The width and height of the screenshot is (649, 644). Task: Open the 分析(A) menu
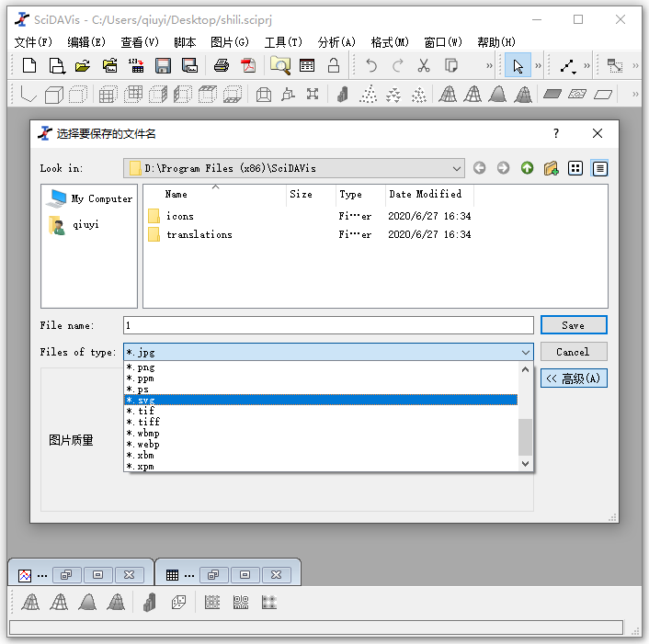click(336, 42)
